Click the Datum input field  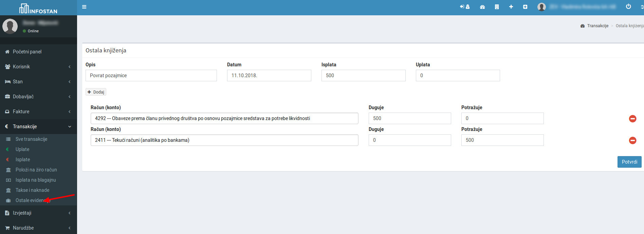(x=269, y=76)
